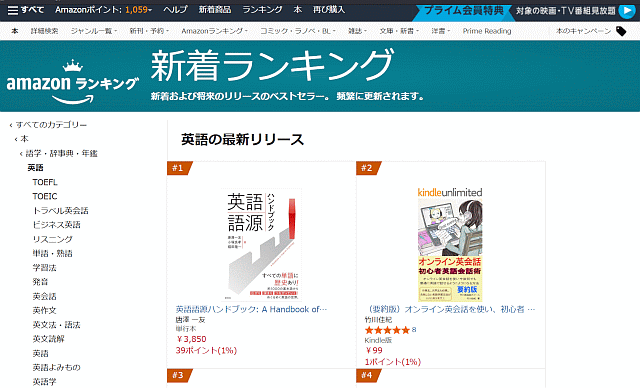The image size is (640, 388).
Task: Select the 英文法・語法 category
Action: (56, 325)
